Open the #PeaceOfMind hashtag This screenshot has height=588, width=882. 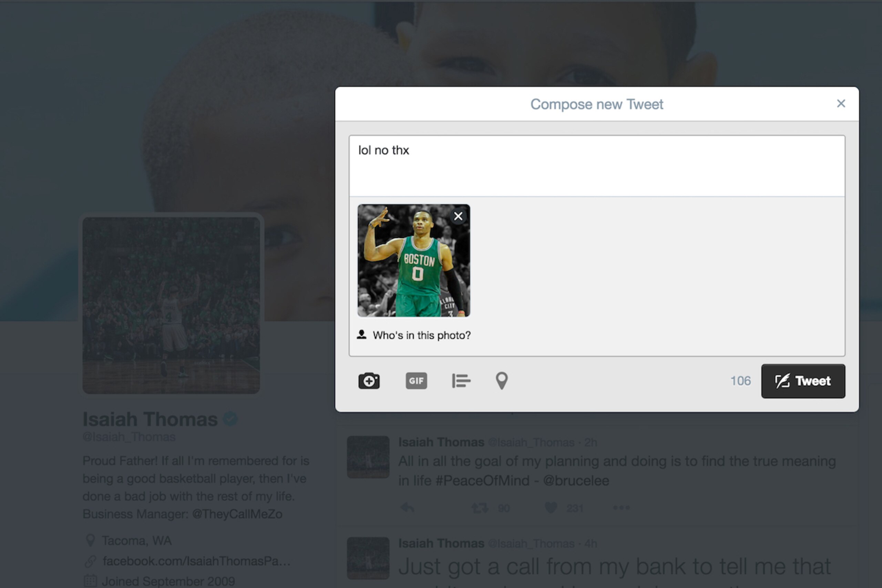482,481
